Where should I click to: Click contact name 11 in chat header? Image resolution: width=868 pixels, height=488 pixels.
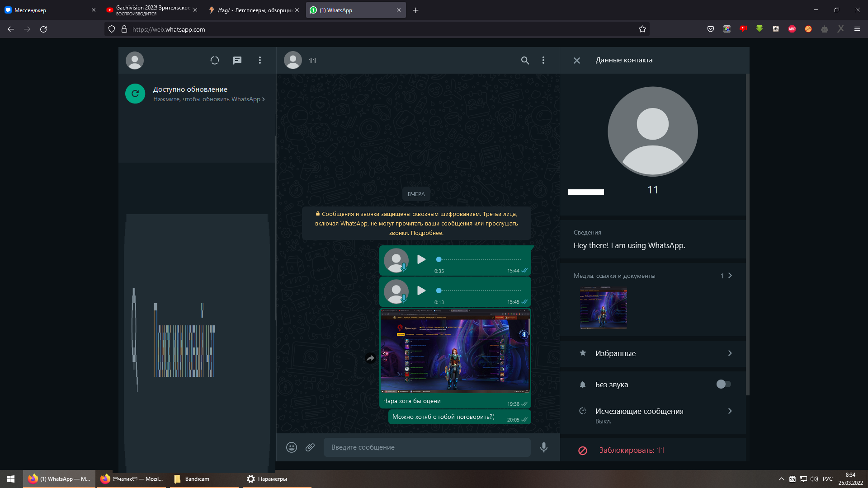[312, 61]
